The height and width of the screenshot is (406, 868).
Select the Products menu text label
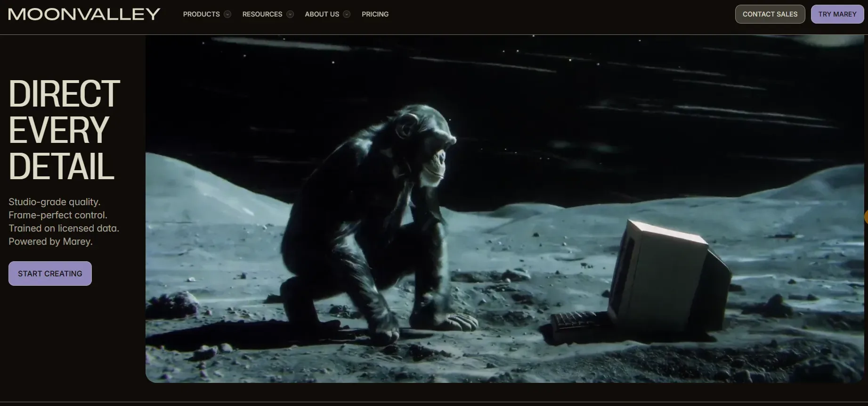[x=201, y=14]
